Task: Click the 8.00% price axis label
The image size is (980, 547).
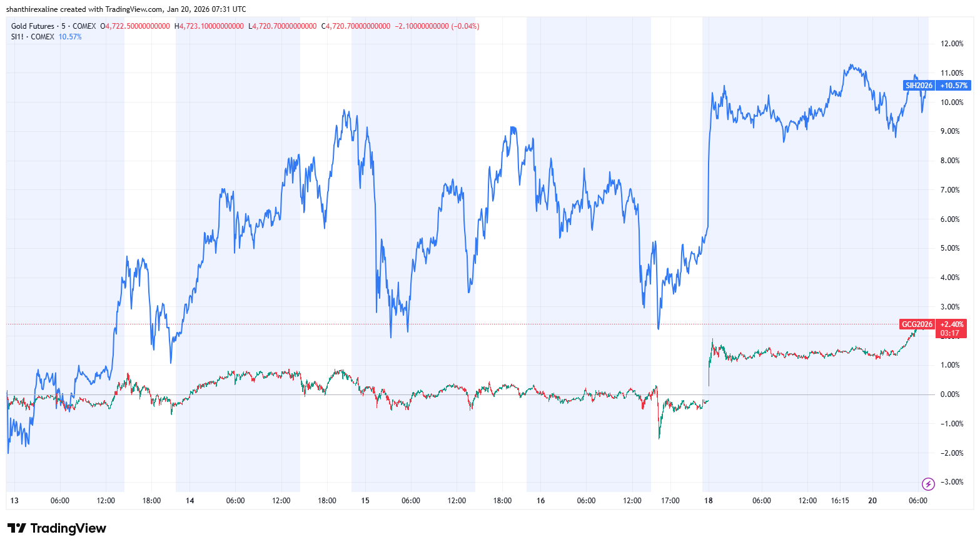Action: [950, 161]
